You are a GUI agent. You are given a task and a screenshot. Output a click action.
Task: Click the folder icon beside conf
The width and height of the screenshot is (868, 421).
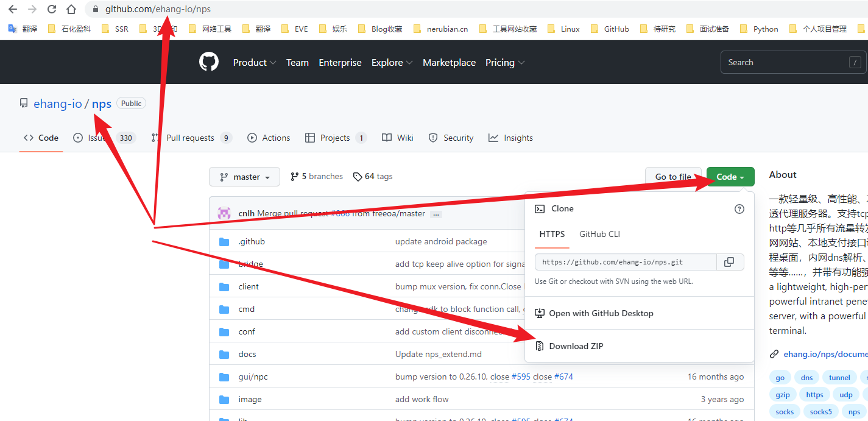click(x=224, y=331)
